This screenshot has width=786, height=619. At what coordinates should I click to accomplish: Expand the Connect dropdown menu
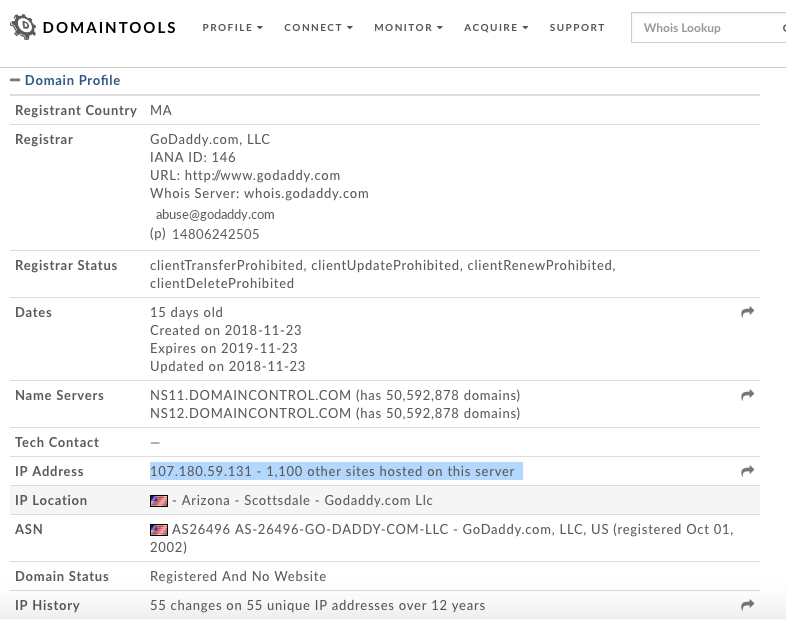click(x=318, y=28)
